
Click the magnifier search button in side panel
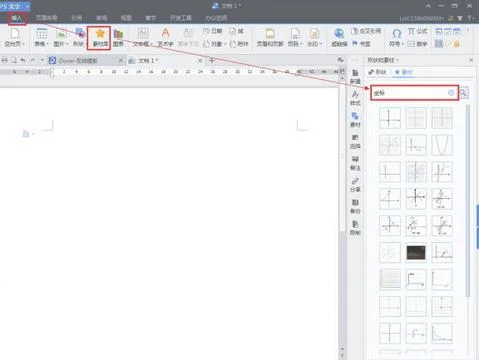pyautogui.click(x=464, y=93)
